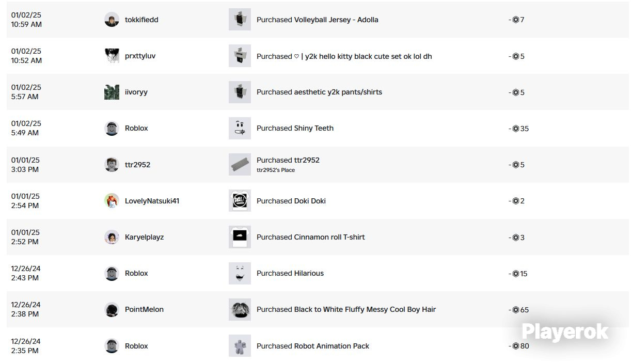Open the Doki Doki item thumbnail
The image size is (631, 364).
pos(240,201)
